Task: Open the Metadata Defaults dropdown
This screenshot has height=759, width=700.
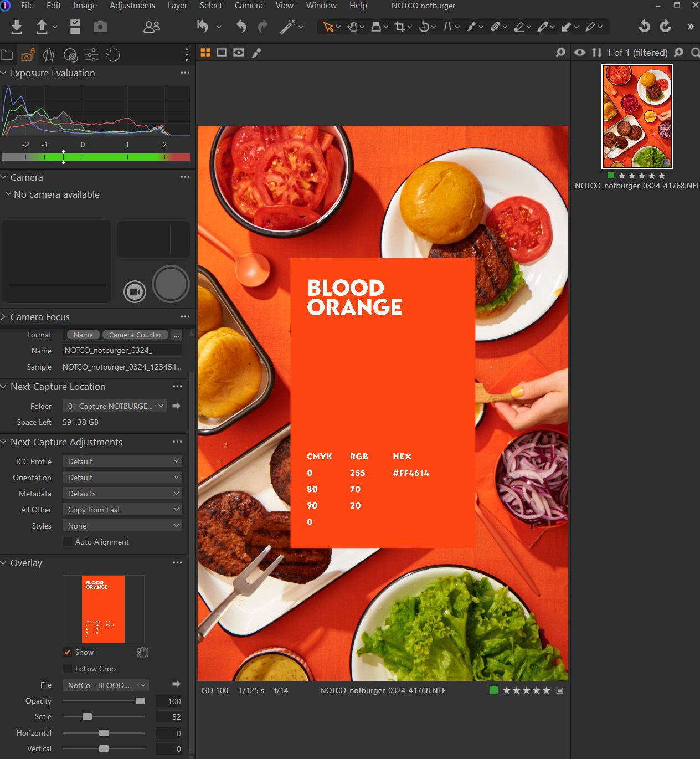Action: point(122,494)
